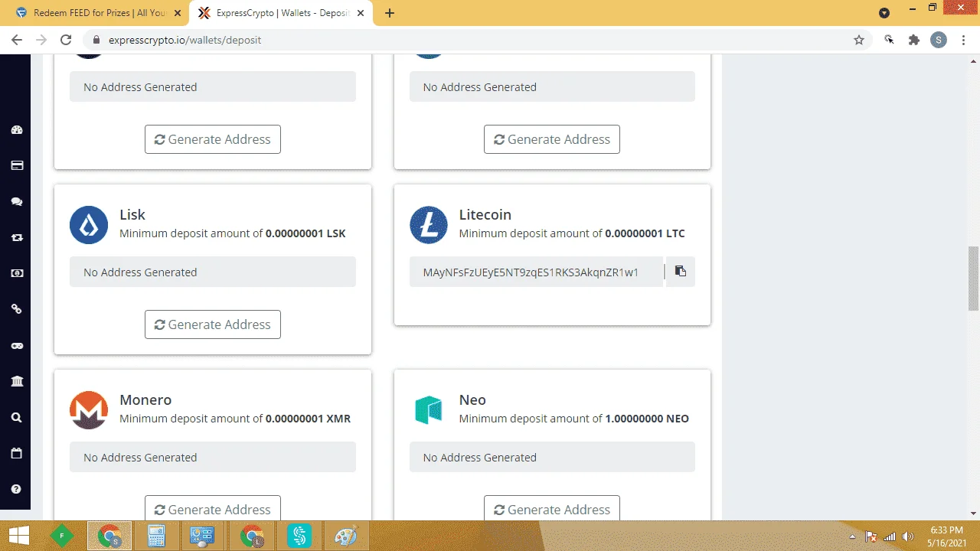The image size is (980, 551).
Task: Reload the ExpressCrypto page
Action: click(66, 40)
